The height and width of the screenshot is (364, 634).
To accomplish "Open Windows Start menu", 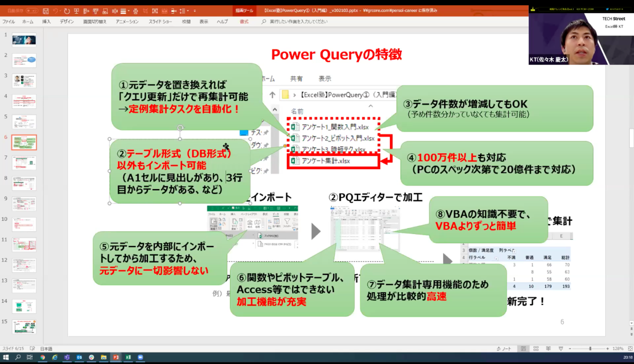I will [5, 358].
